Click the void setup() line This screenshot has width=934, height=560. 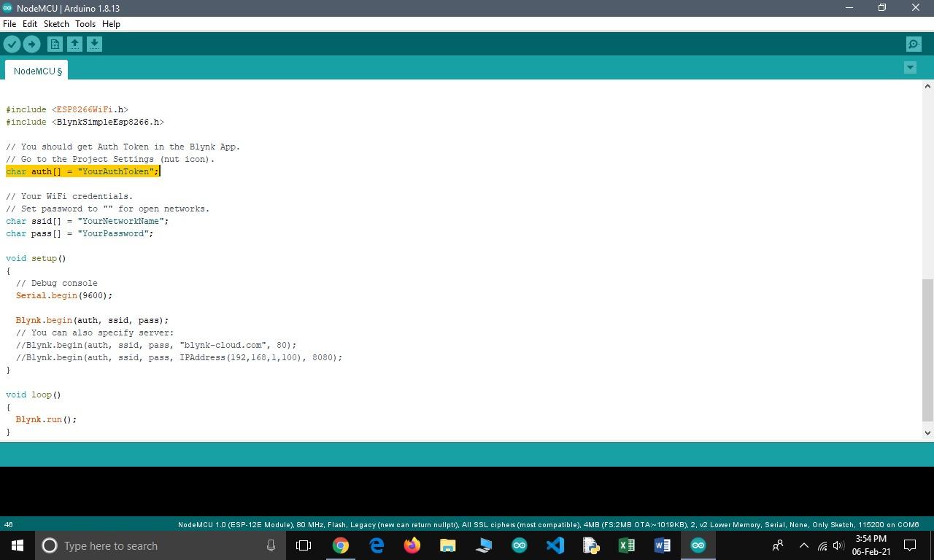[x=36, y=258]
